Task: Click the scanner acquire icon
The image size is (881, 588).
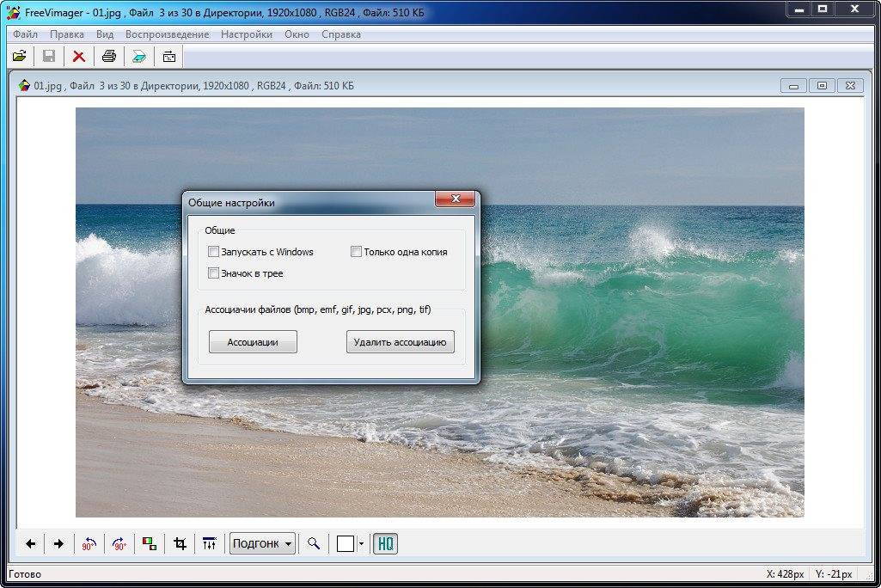Action: pos(138,56)
